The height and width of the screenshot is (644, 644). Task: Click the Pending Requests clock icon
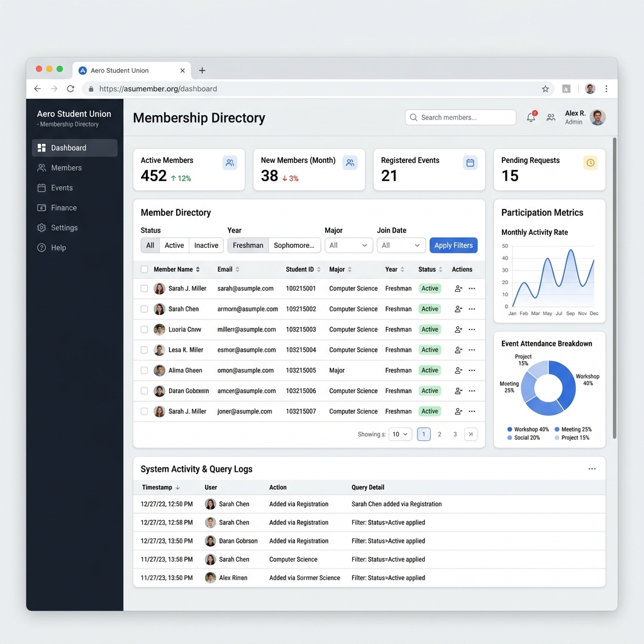point(590,163)
